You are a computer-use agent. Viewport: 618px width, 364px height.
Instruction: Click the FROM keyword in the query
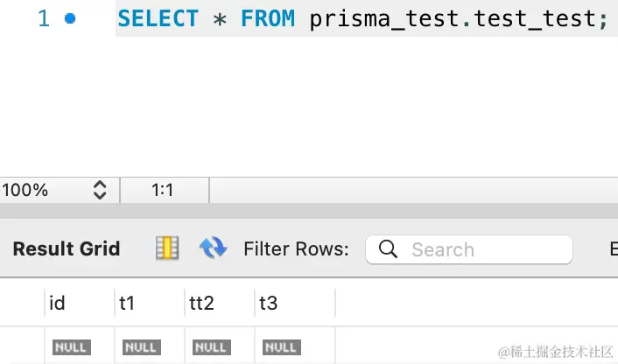268,18
